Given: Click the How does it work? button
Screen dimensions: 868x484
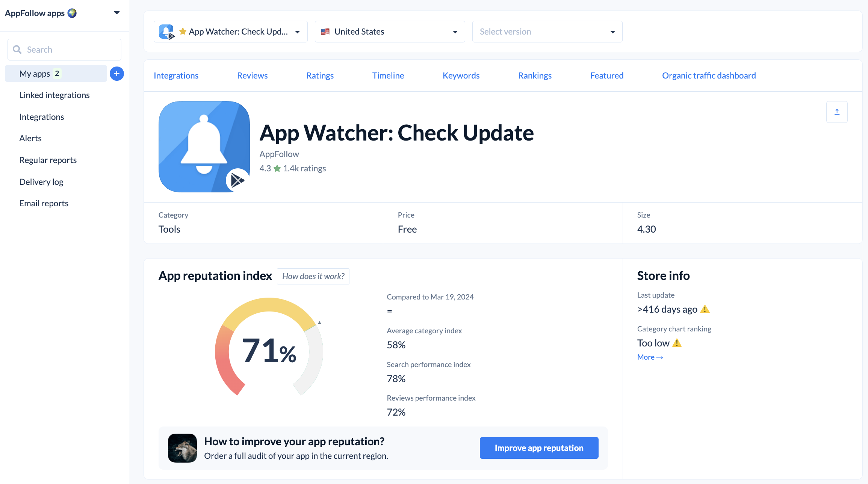Looking at the screenshot, I should pos(313,276).
